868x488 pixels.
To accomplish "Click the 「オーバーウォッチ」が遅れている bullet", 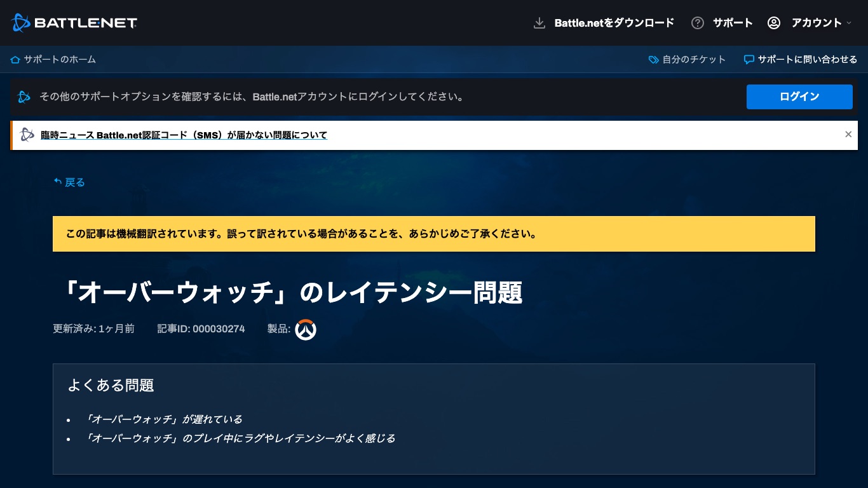I will 163,419.
